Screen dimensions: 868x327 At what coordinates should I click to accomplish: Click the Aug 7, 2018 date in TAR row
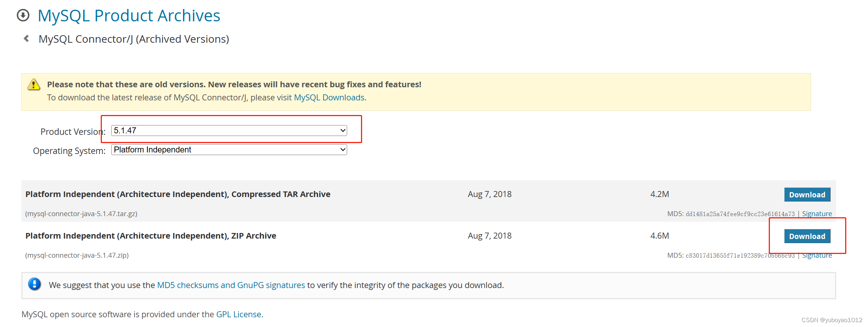click(489, 194)
